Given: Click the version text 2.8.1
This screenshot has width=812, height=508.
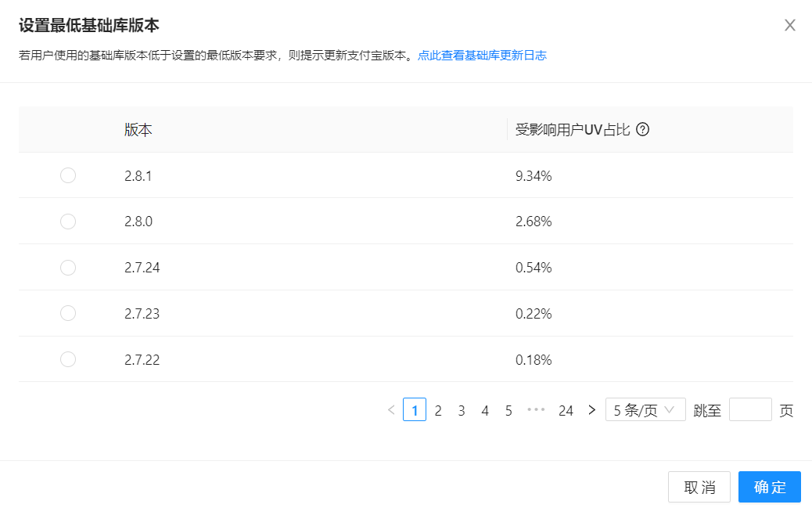Looking at the screenshot, I should pyautogui.click(x=138, y=176).
